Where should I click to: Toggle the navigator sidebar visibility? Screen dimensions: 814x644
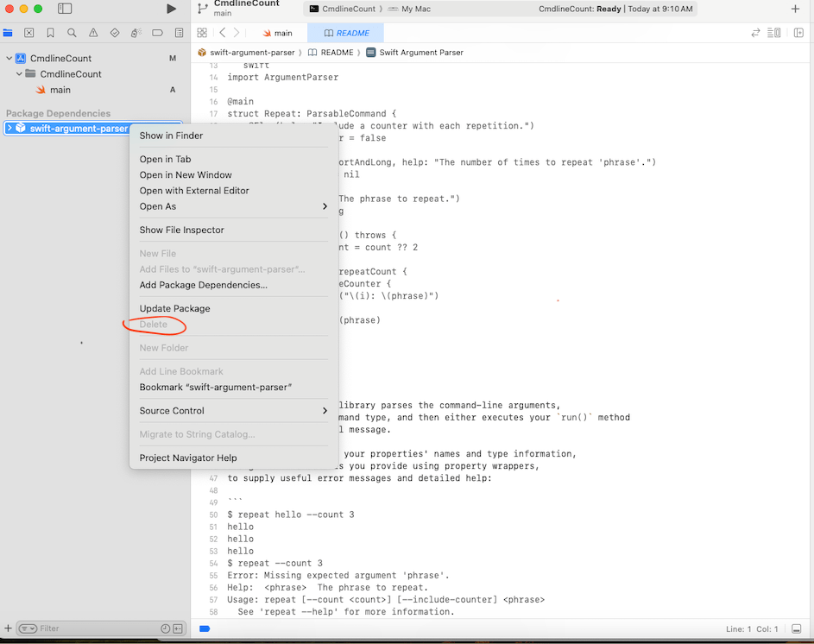pos(65,9)
